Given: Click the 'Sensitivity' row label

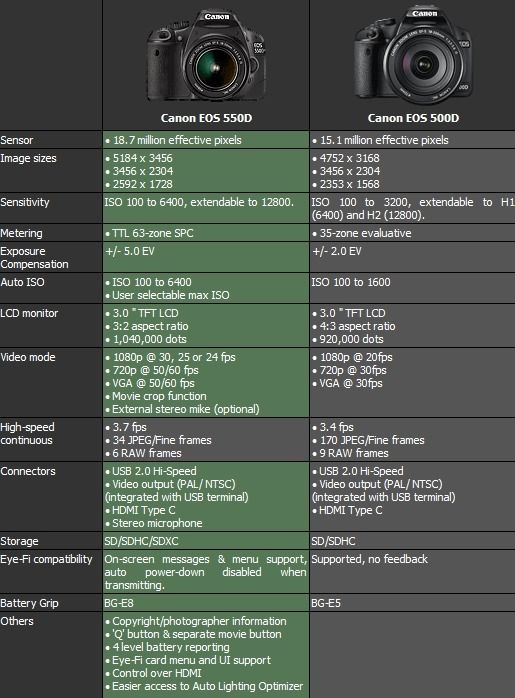Looking at the screenshot, I should pyautogui.click(x=25, y=202).
